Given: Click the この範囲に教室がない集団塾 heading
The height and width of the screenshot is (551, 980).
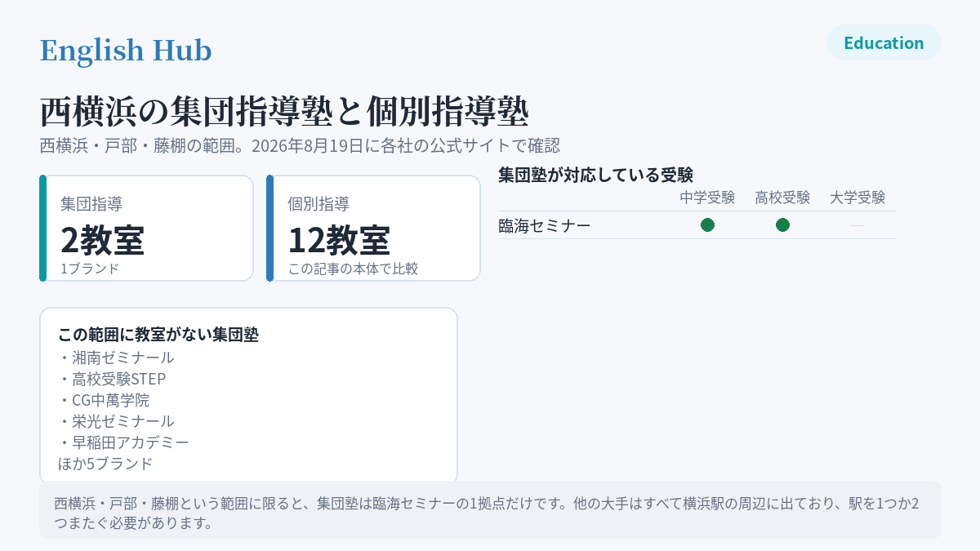Looking at the screenshot, I should [x=158, y=335].
